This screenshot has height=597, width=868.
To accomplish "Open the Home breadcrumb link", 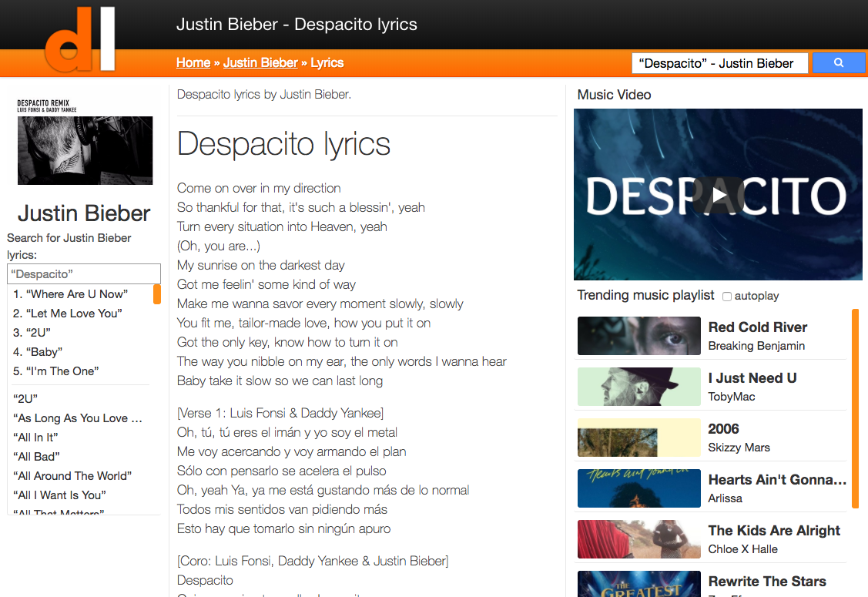I will pos(193,62).
